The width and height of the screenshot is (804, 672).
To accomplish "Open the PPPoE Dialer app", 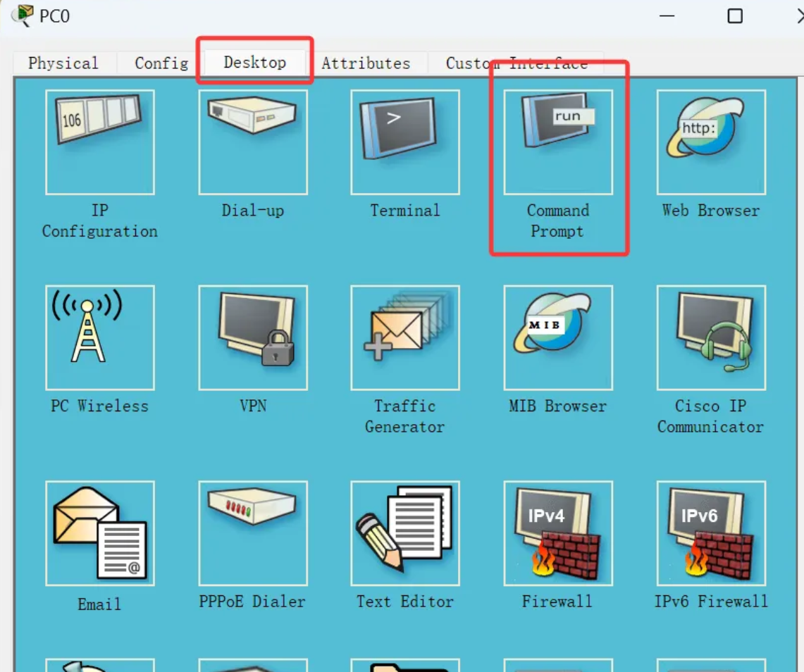I will pyautogui.click(x=253, y=533).
